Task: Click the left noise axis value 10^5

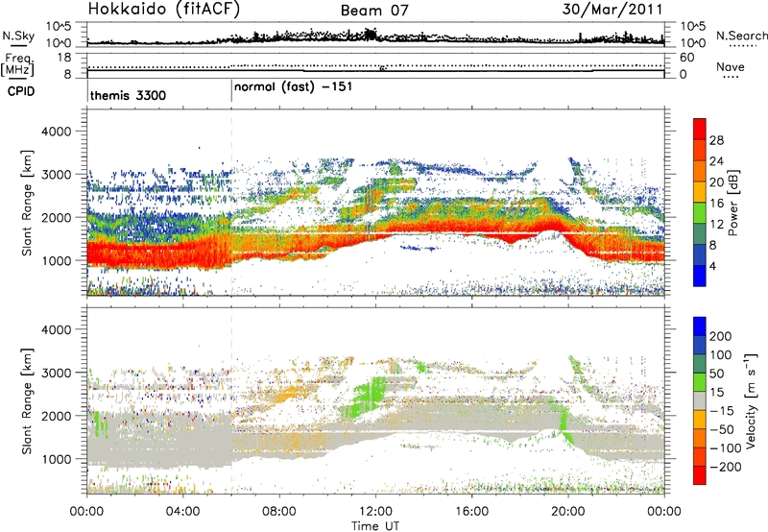Action: 59,26
